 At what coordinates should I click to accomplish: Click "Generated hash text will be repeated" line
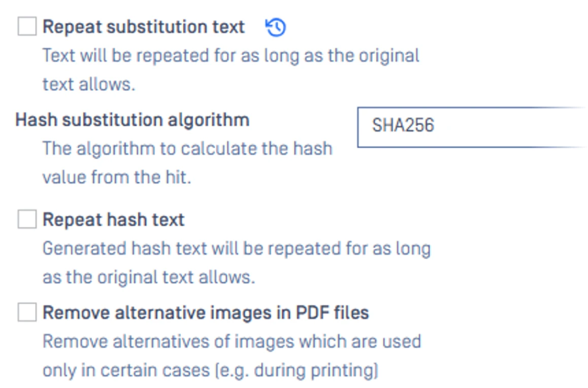click(x=237, y=249)
